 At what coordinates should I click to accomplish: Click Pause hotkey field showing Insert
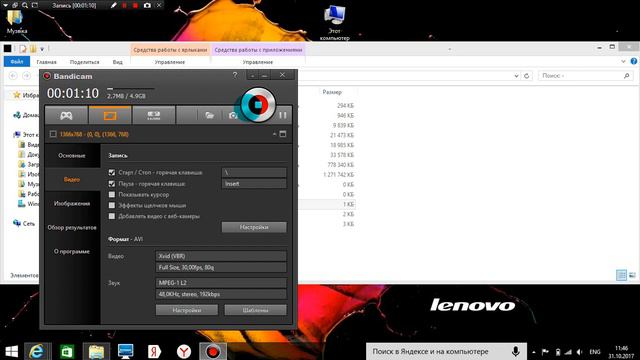(254, 184)
